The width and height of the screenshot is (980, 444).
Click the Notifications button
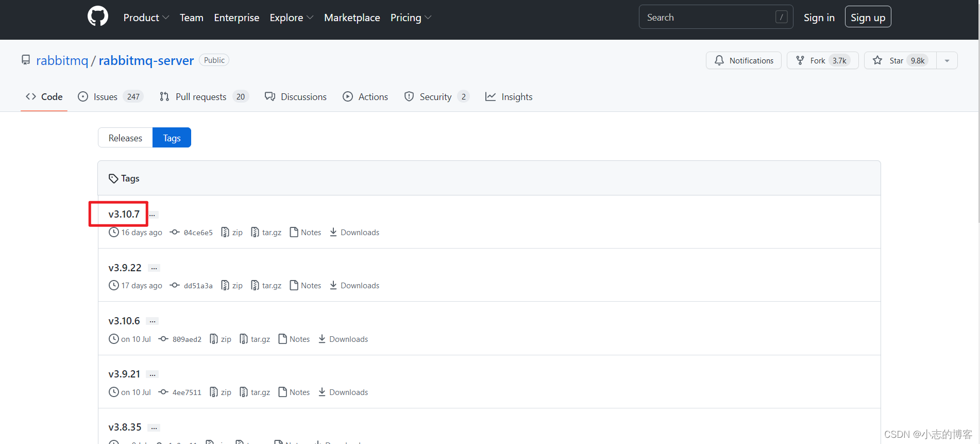[x=744, y=60]
